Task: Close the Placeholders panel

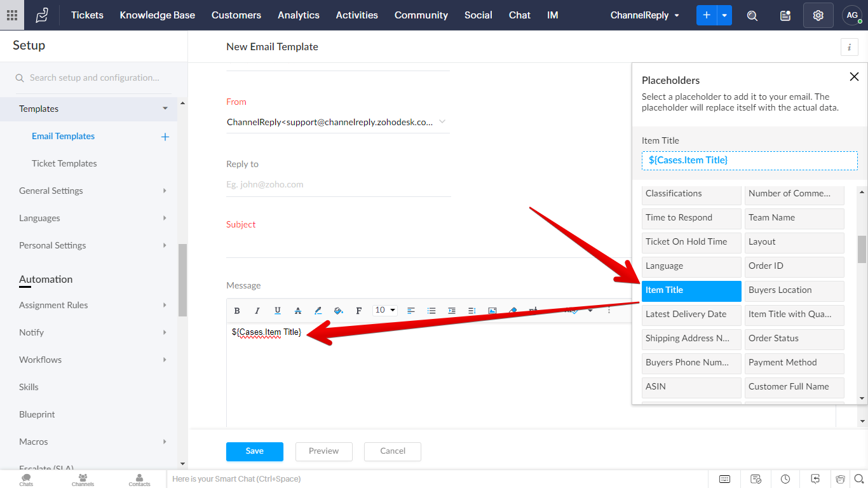Action: pyautogui.click(x=854, y=77)
